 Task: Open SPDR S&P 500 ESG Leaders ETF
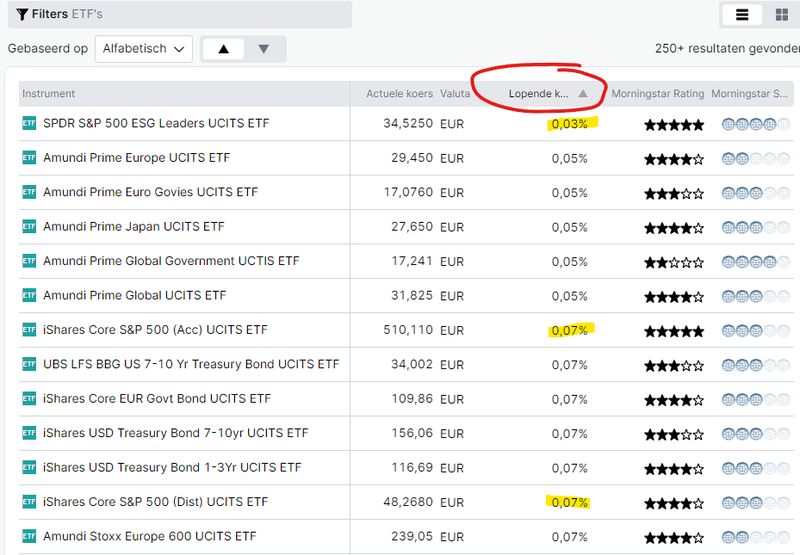156,124
